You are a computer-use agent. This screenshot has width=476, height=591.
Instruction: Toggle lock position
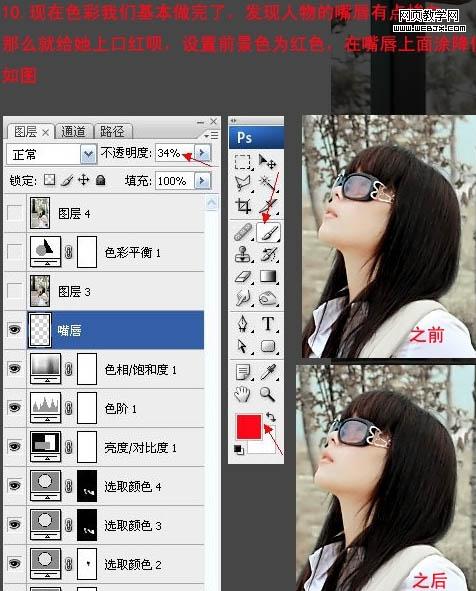pyautogui.click(x=83, y=180)
